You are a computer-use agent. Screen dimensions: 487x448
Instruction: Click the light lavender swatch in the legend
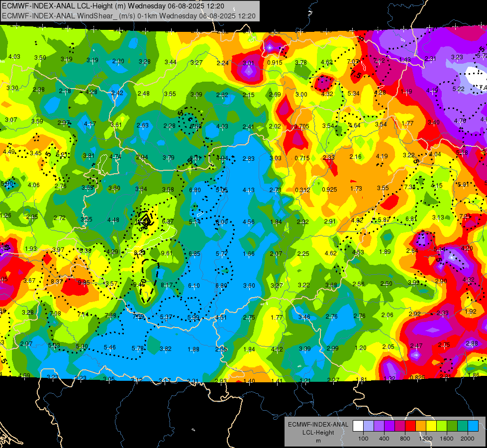[x=369, y=426]
